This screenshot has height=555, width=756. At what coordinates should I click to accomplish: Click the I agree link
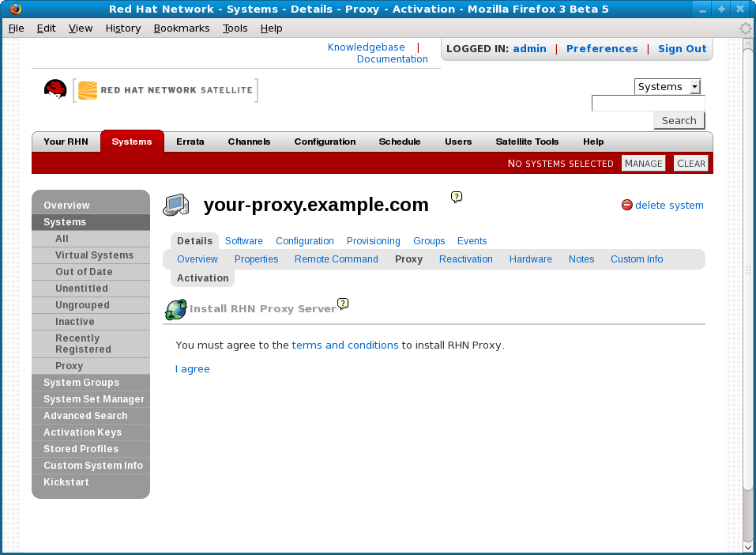coord(193,368)
